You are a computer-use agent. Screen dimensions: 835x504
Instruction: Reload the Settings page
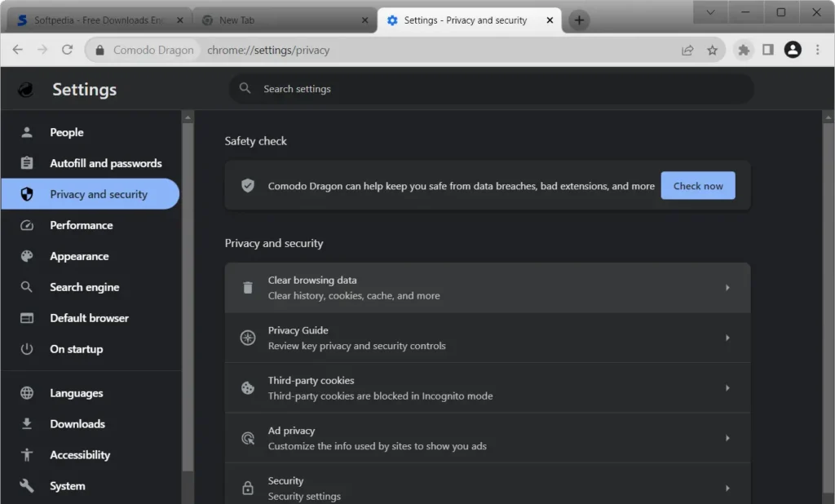[68, 50]
